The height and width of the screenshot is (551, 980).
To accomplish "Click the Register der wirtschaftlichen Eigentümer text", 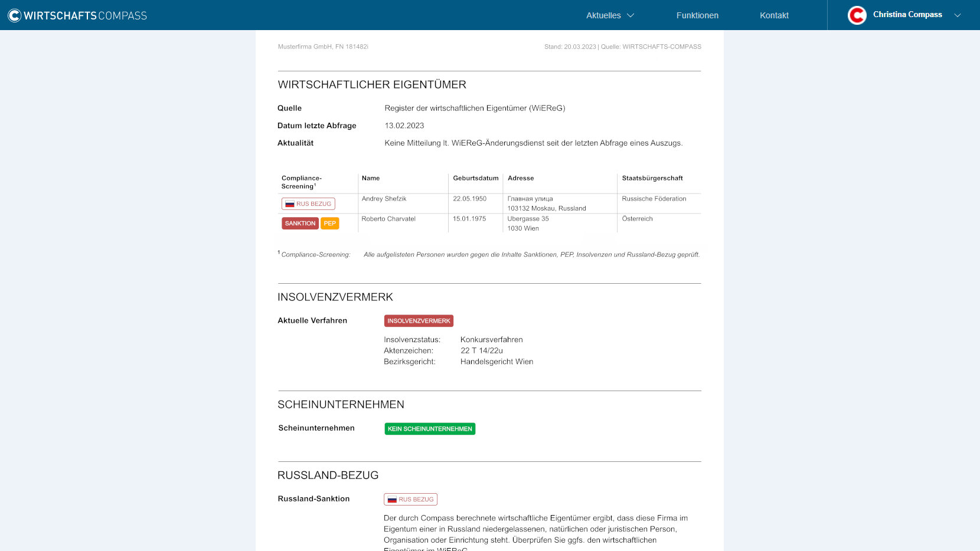I will click(x=475, y=108).
